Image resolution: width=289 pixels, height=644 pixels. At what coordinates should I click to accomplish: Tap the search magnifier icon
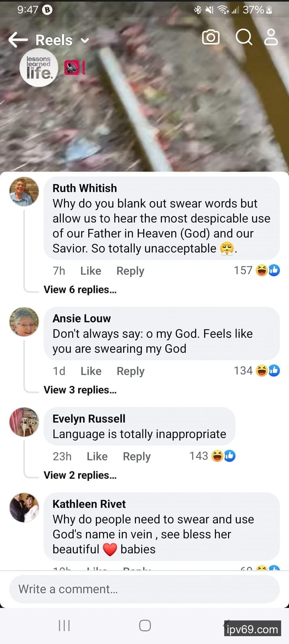[244, 38]
